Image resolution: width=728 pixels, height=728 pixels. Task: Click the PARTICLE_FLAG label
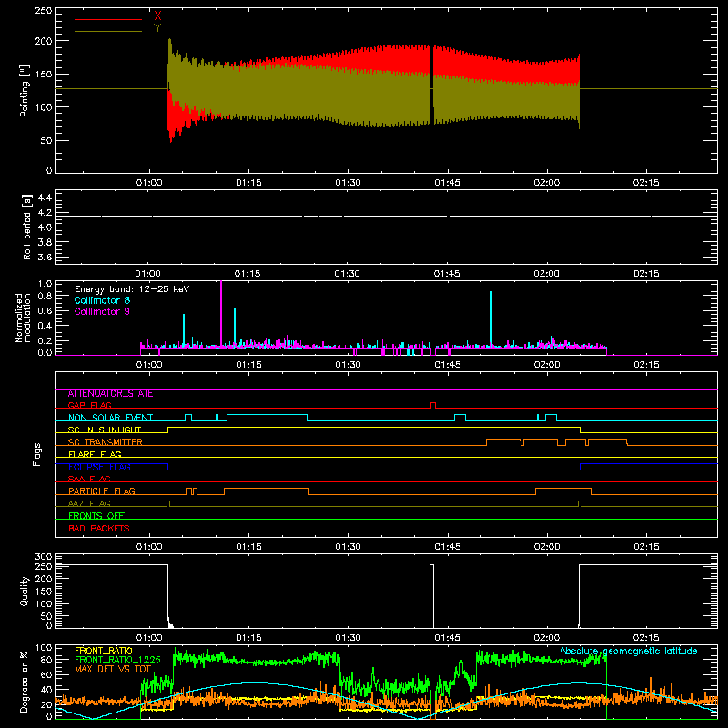[x=102, y=491]
